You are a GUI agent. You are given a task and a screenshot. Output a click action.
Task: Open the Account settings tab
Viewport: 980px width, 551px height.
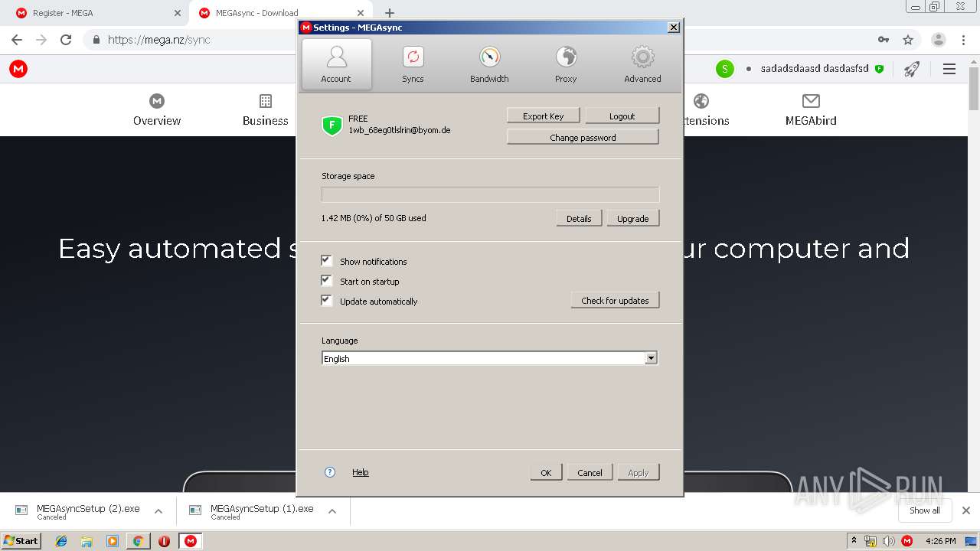(x=336, y=64)
